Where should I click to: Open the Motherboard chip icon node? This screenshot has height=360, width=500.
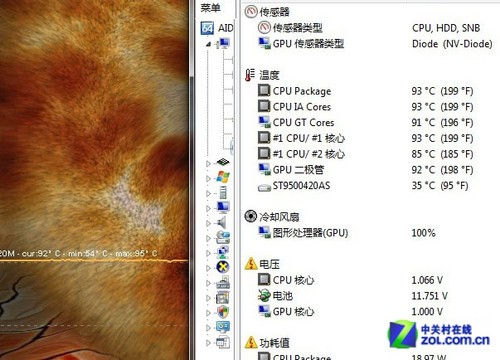223,162
